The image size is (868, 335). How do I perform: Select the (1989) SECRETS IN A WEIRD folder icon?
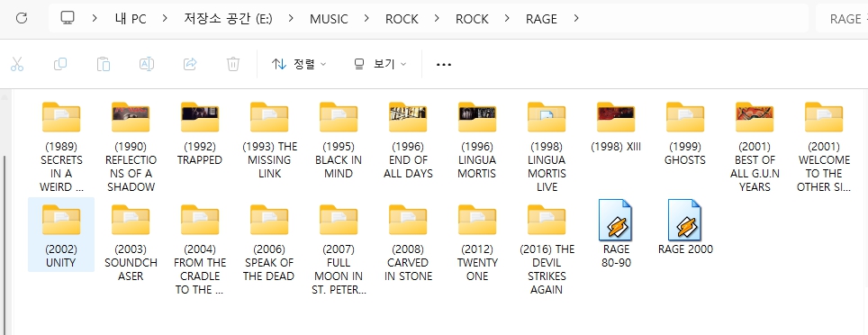(61, 117)
